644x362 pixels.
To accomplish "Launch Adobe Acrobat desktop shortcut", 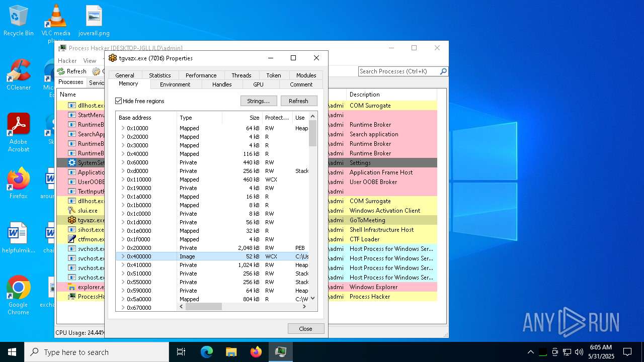I will [x=19, y=133].
